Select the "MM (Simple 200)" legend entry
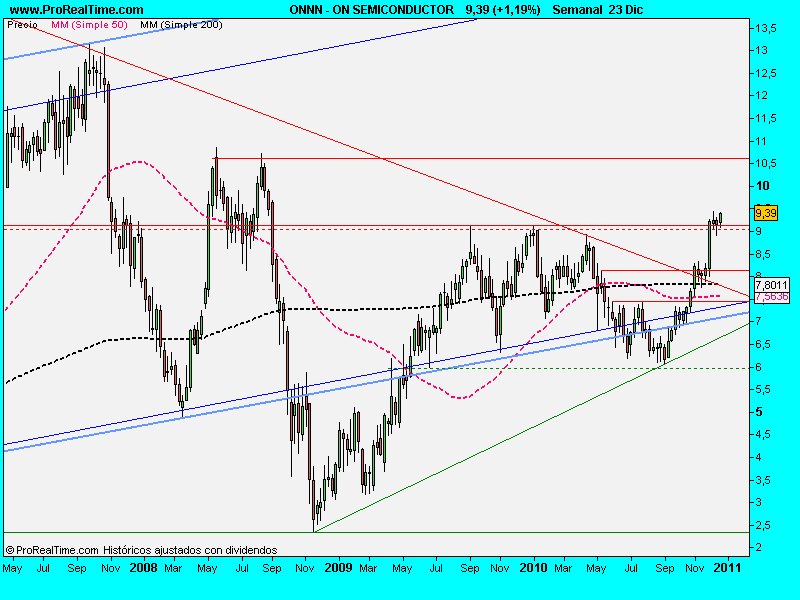This screenshot has width=800, height=600. [x=181, y=24]
